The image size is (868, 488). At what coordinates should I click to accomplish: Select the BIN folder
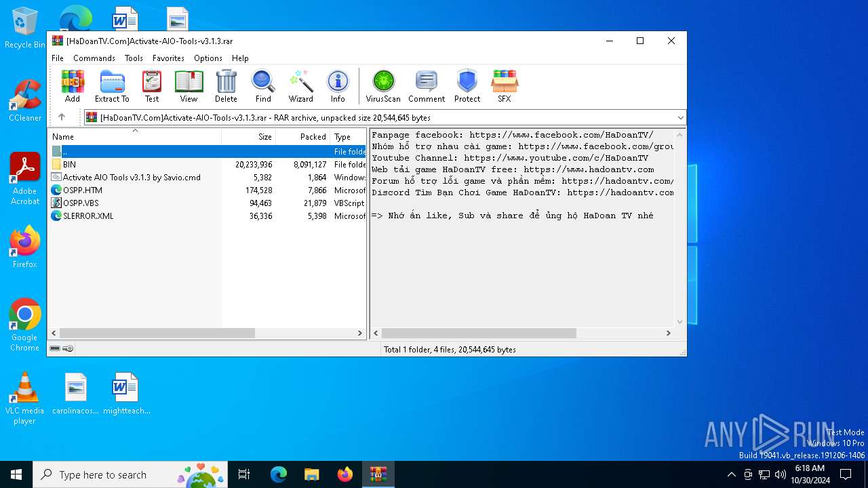[x=208, y=165]
